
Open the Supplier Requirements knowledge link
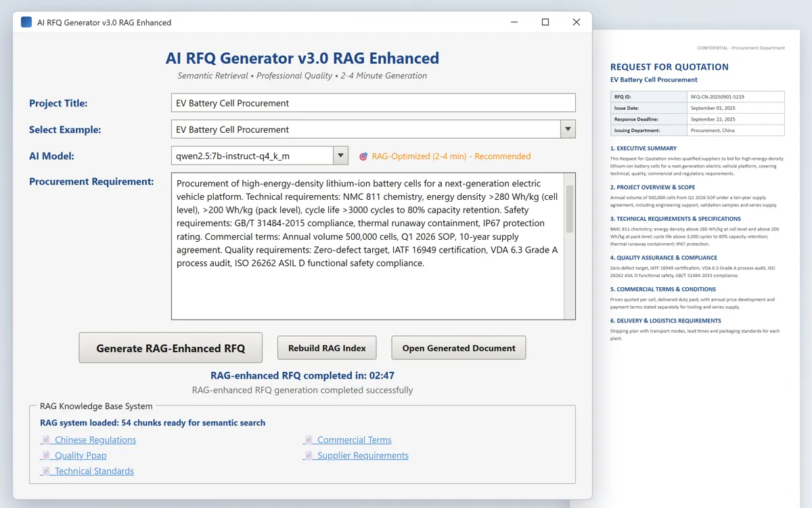click(x=363, y=455)
